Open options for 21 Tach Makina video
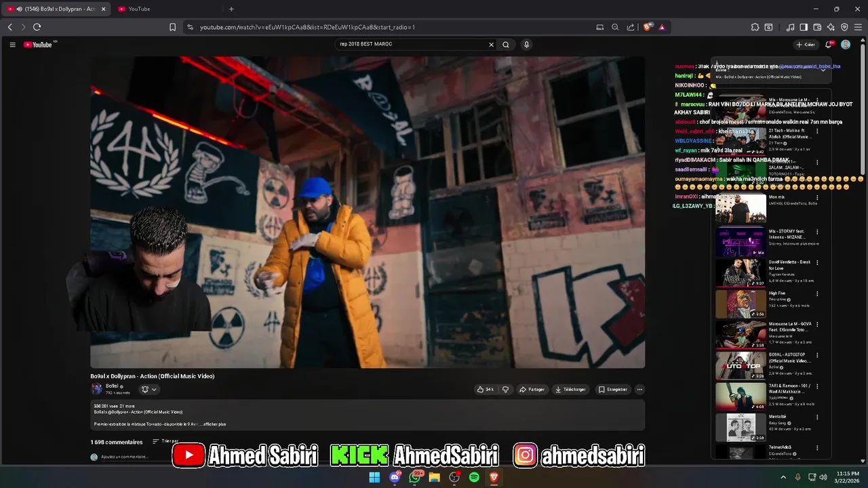Screen dimensions: 868x488 pos(817,131)
